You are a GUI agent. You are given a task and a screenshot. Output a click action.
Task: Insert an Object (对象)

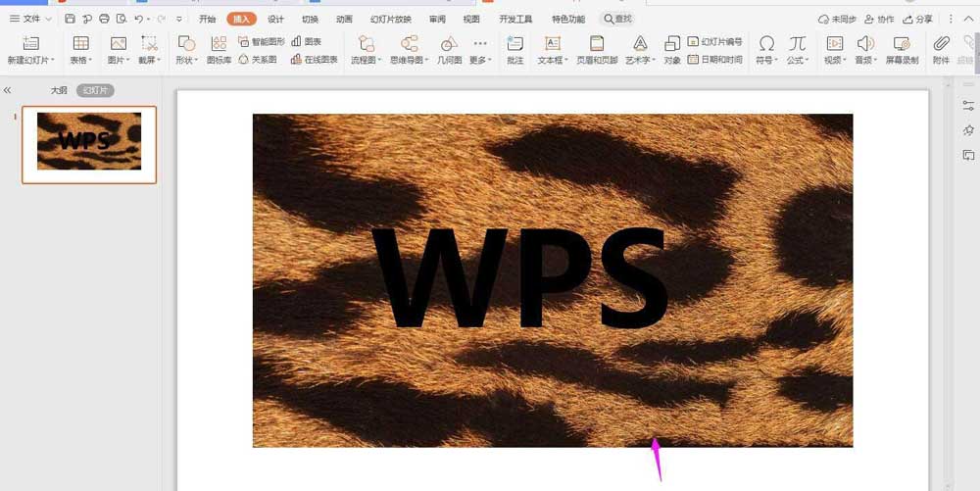click(672, 50)
